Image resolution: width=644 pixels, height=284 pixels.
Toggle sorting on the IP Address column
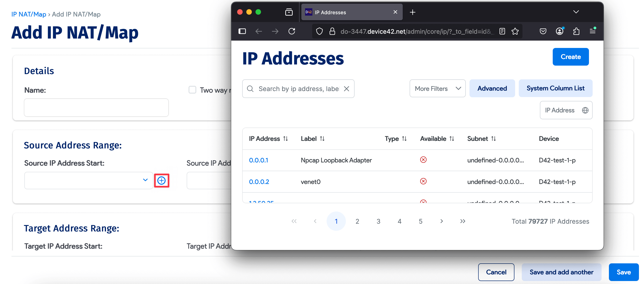[x=286, y=139]
